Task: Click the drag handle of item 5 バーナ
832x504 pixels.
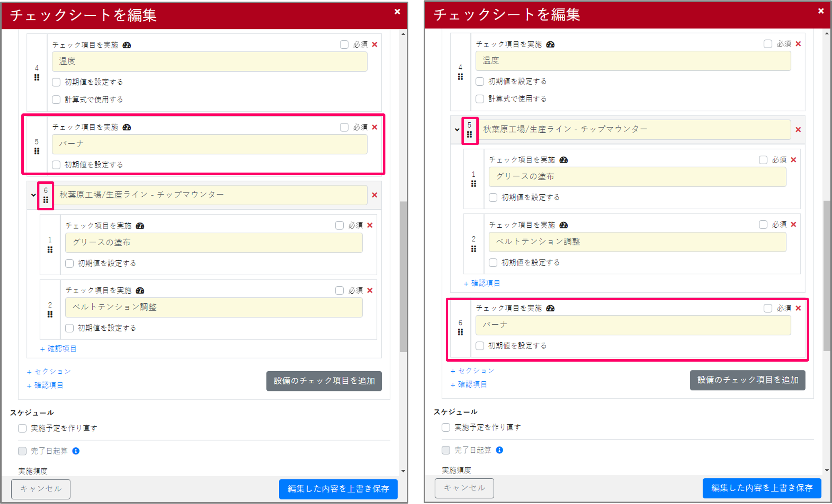Action: click(x=37, y=151)
